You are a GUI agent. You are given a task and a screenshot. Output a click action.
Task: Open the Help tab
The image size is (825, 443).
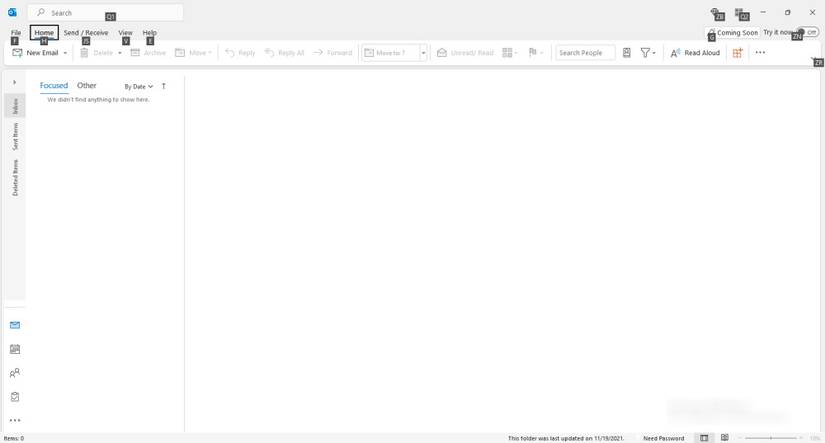pos(149,33)
